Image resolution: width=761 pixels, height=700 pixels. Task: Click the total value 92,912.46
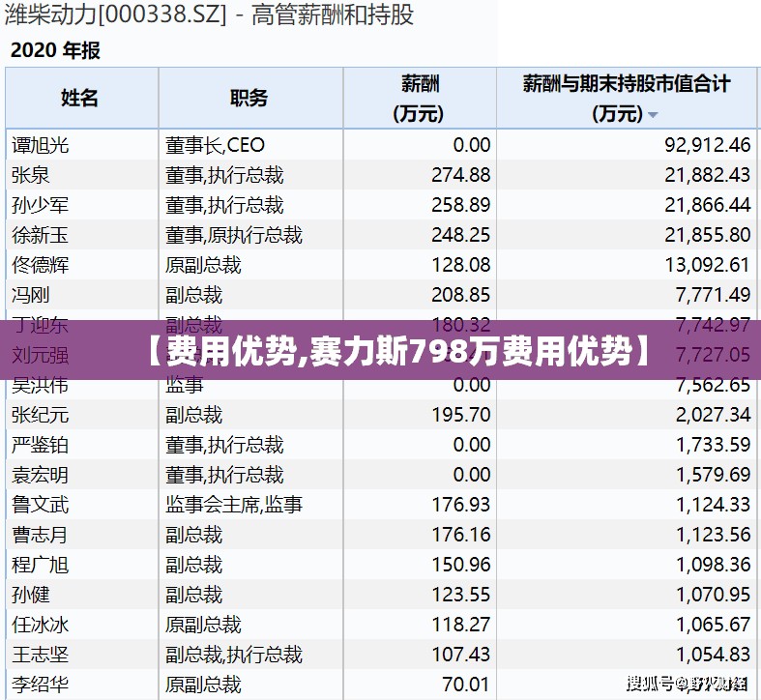point(708,145)
